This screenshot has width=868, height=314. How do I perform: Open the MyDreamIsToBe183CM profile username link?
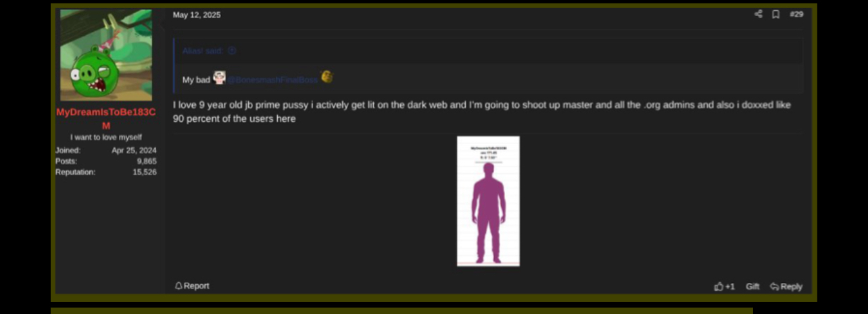coord(106,112)
